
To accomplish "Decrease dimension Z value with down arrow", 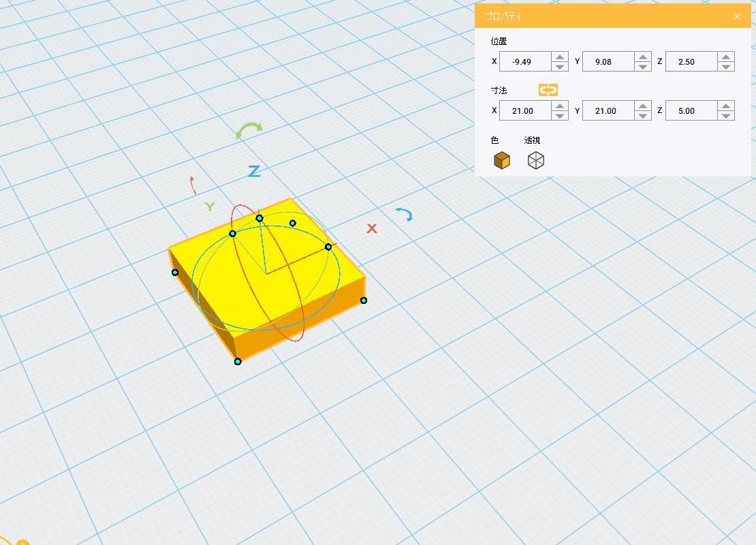I will click(x=726, y=115).
